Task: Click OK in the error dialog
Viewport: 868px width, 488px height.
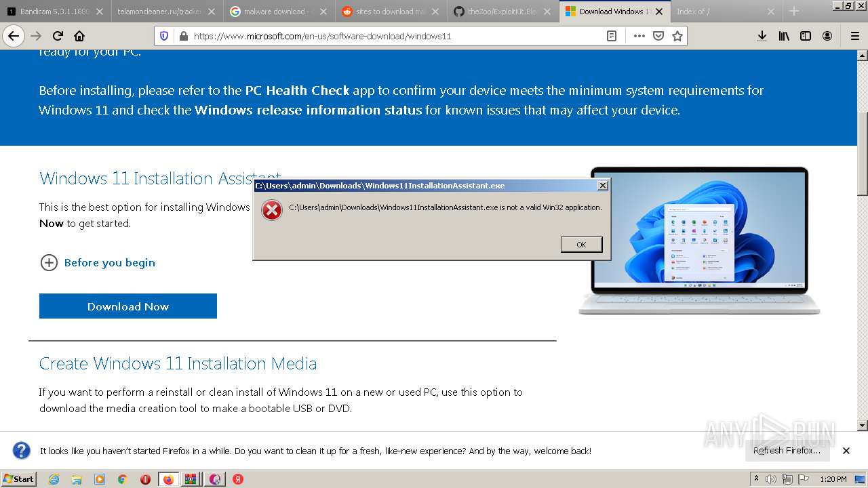Action: pos(581,245)
